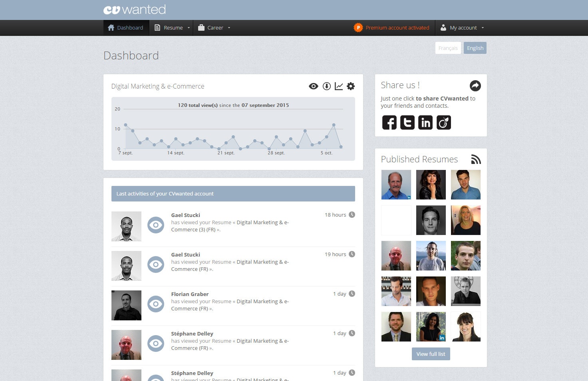Image resolution: width=588 pixels, height=381 pixels.
Task: Share on Viadeo
Action: [x=444, y=122]
